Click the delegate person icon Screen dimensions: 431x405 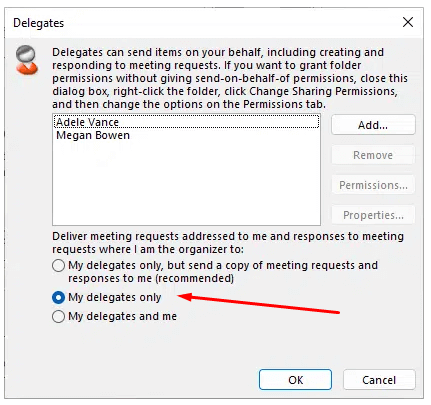(27, 60)
